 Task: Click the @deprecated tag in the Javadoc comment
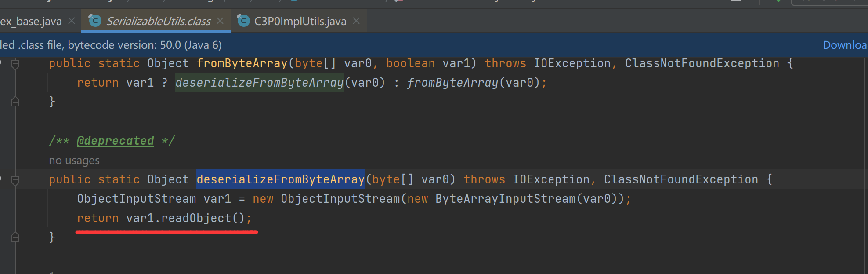click(x=115, y=141)
